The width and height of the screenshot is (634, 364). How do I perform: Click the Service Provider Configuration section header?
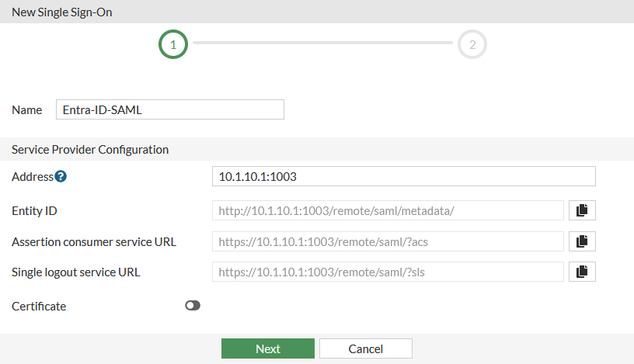(90, 149)
